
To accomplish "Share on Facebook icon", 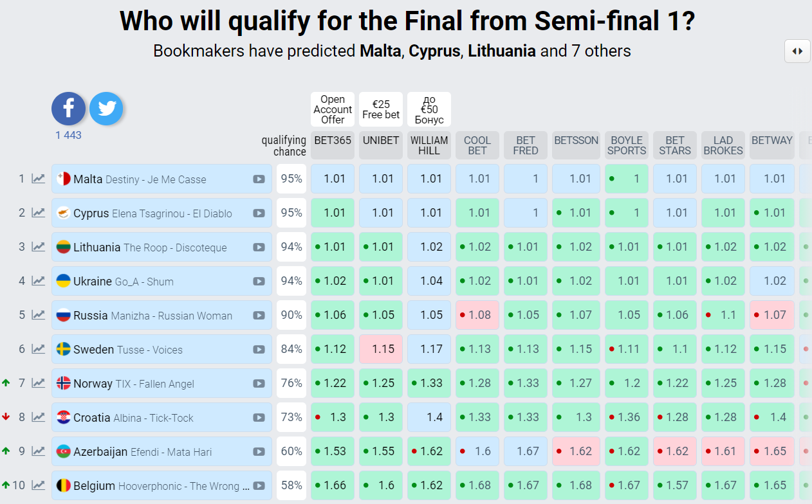I will (x=68, y=109).
